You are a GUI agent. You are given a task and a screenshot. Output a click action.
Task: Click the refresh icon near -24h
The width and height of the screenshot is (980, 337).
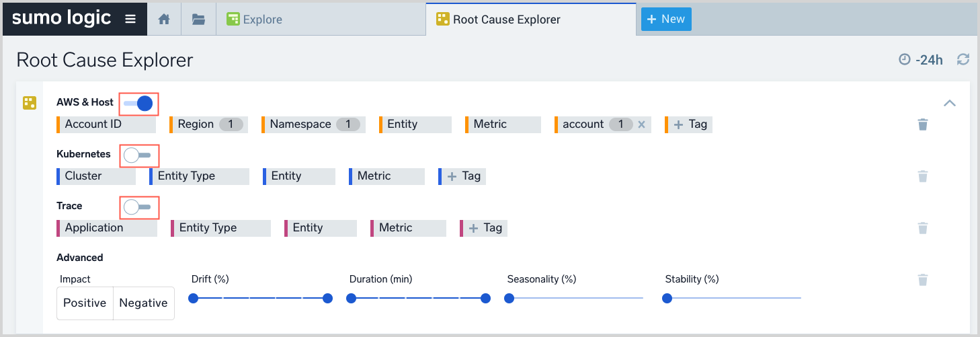tap(963, 60)
